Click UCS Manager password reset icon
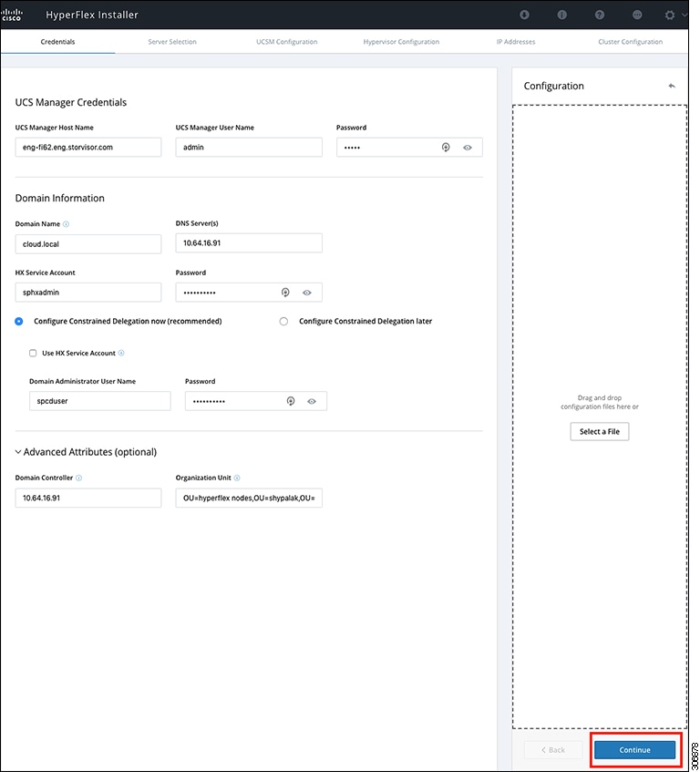 [x=446, y=148]
